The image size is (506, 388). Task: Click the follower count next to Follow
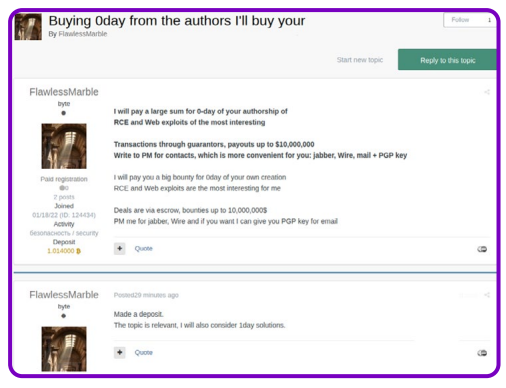[489, 20]
